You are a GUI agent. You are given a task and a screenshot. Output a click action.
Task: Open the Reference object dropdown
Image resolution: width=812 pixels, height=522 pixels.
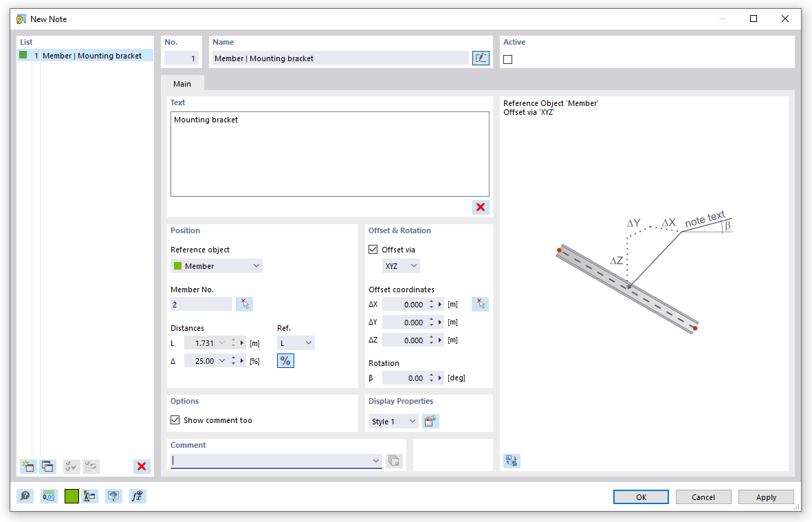point(256,265)
